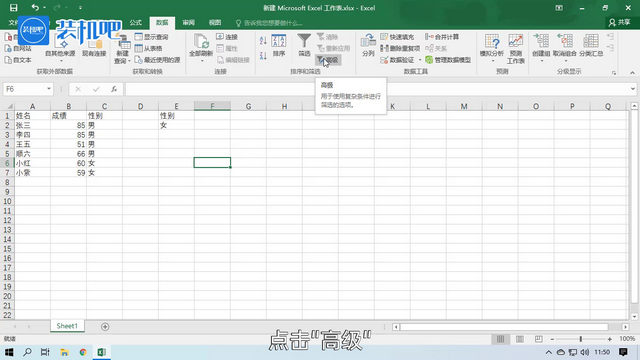
Task: Click the Forecast Sheet (预测工作表) icon
Action: (516, 49)
